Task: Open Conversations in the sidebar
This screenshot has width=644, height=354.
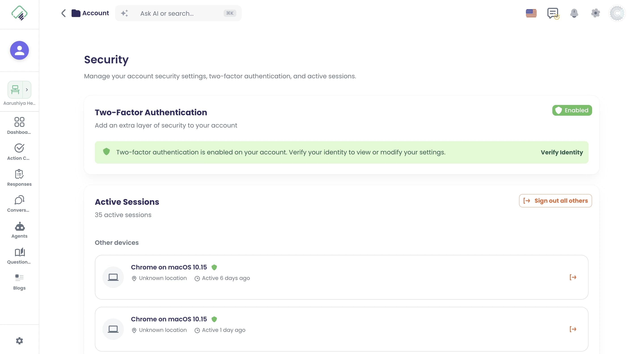Action: coord(19,204)
